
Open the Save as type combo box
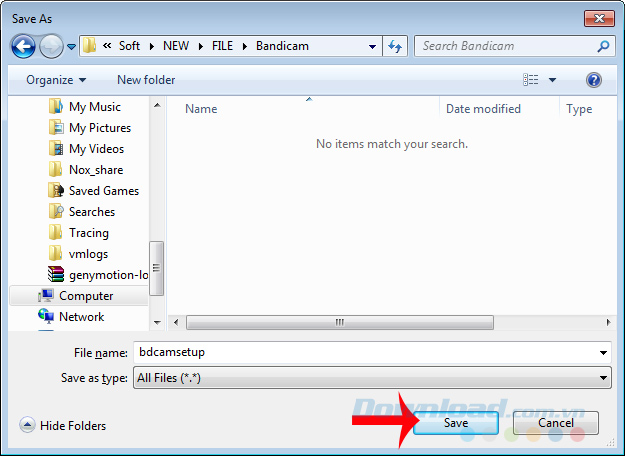point(372,377)
